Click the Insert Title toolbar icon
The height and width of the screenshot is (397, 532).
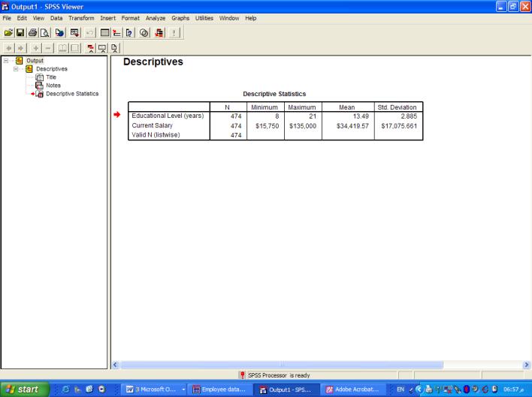[x=102, y=48]
